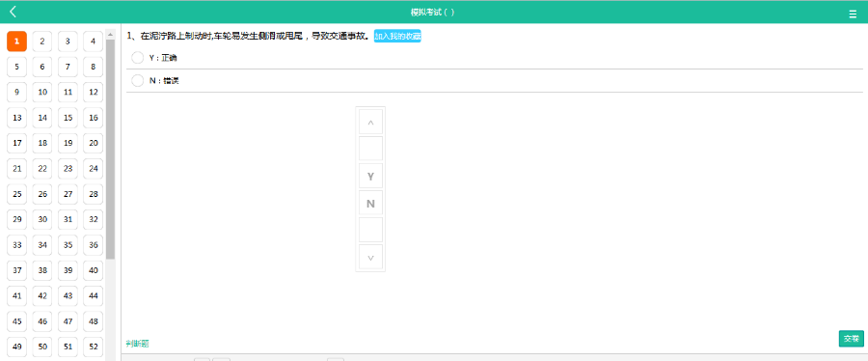This screenshot has width=868, height=361.
Task: Select the N: 错误 radio option
Action: click(x=137, y=81)
